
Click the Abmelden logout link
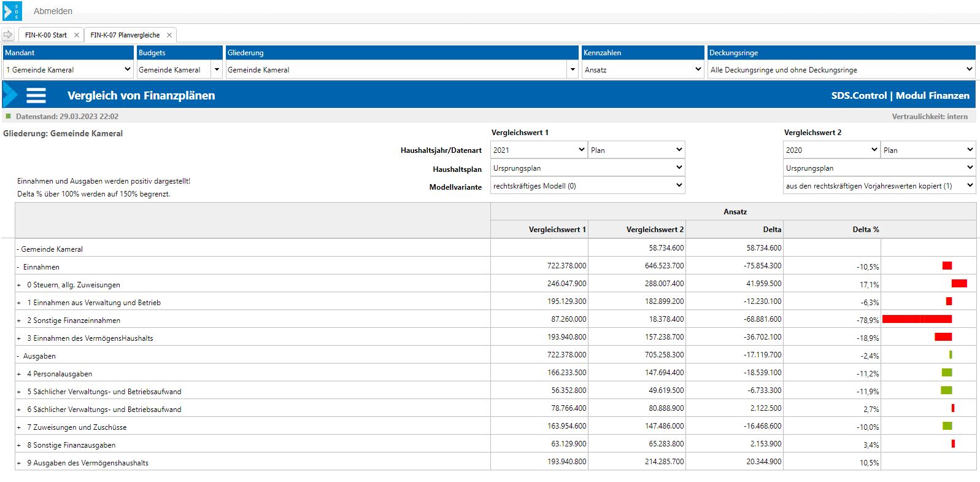click(53, 11)
